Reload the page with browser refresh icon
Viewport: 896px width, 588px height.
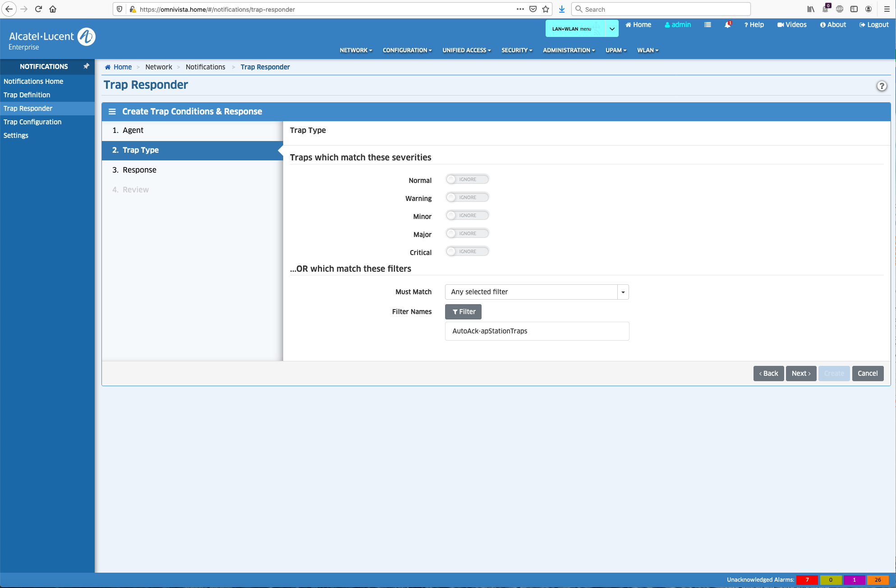(38, 9)
